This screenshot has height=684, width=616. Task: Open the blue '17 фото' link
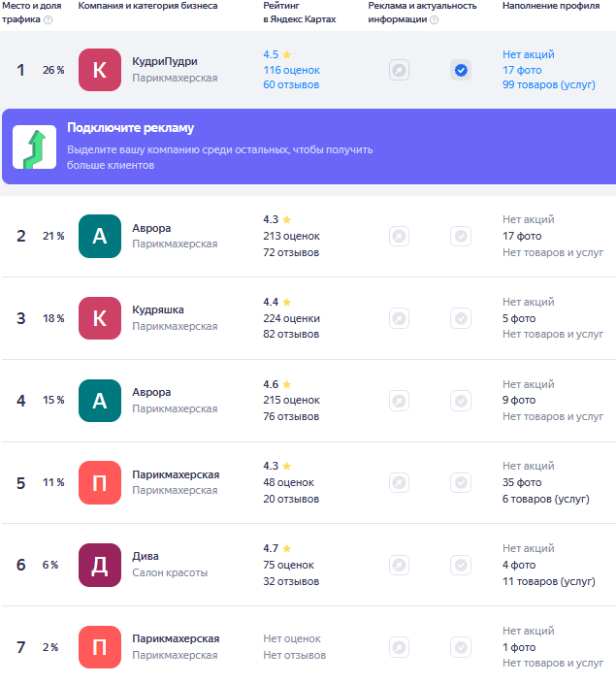(x=522, y=70)
